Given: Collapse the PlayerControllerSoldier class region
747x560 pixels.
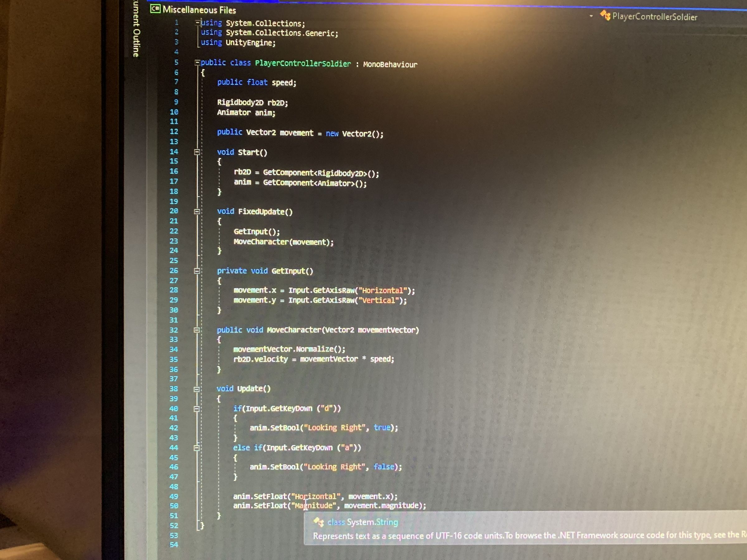Looking at the screenshot, I should (x=198, y=63).
